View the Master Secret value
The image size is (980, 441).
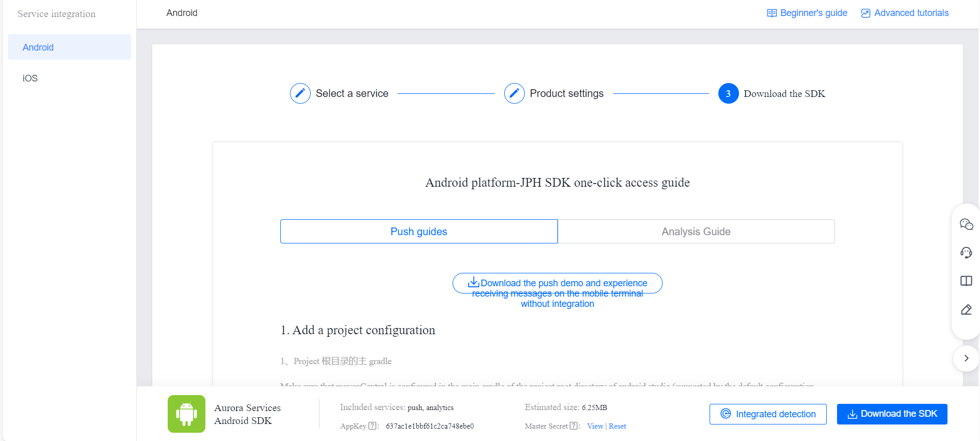(595, 426)
